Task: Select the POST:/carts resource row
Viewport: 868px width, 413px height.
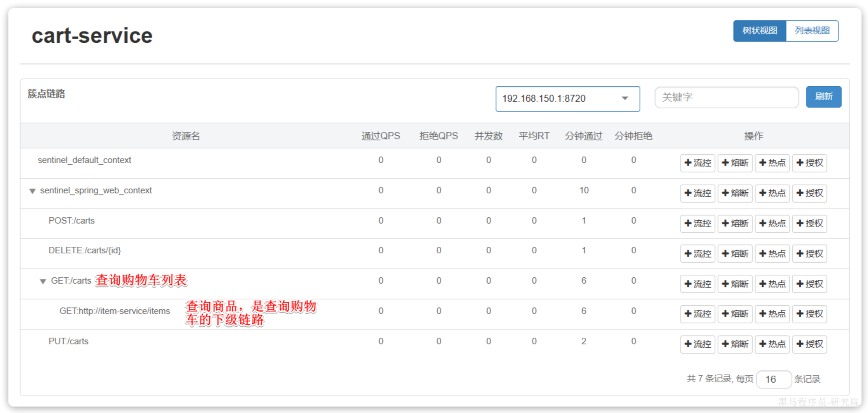Action: tap(71, 221)
